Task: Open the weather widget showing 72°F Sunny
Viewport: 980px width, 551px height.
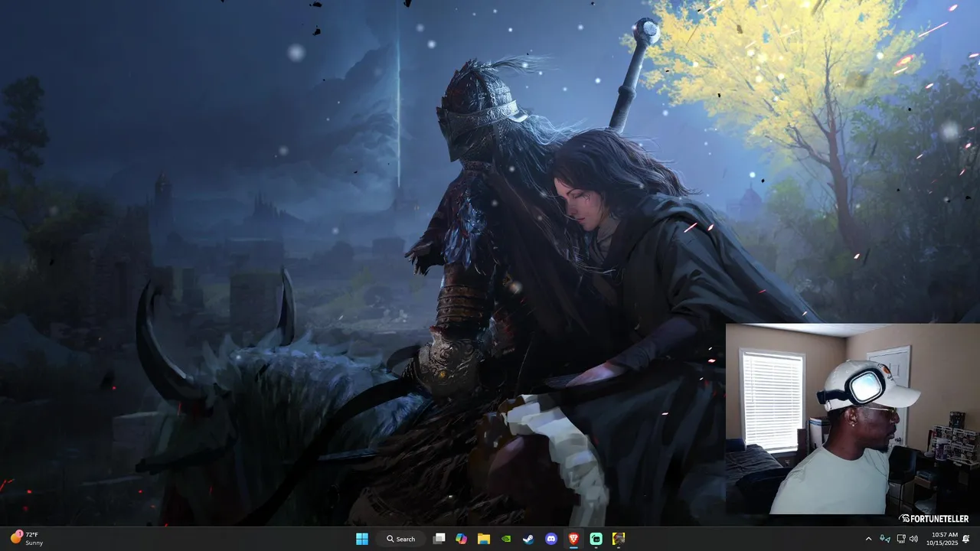Action: (x=27, y=539)
